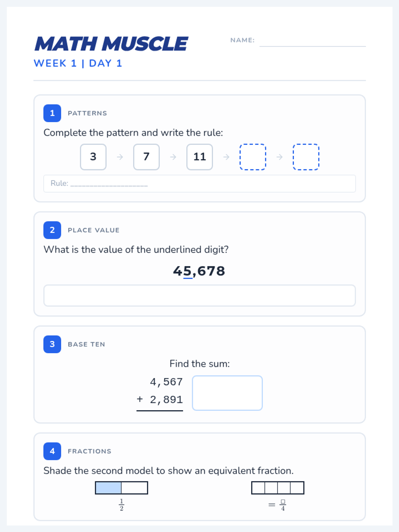Click the place value answer box

click(x=199, y=295)
